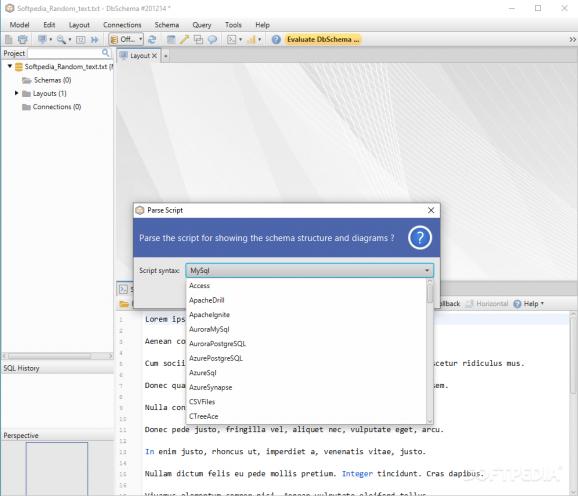
Task: Choose AzurePostgreSQL from syntax list
Action: click(306, 358)
